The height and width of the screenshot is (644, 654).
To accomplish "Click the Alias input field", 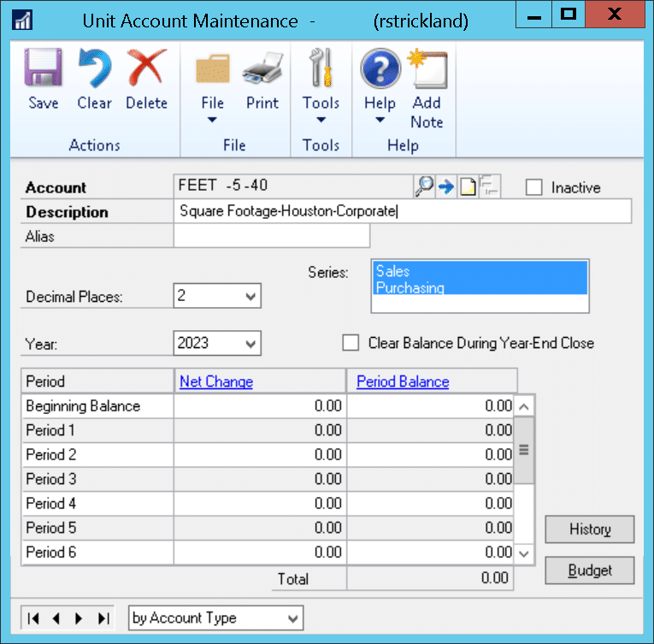I will tap(272, 236).
